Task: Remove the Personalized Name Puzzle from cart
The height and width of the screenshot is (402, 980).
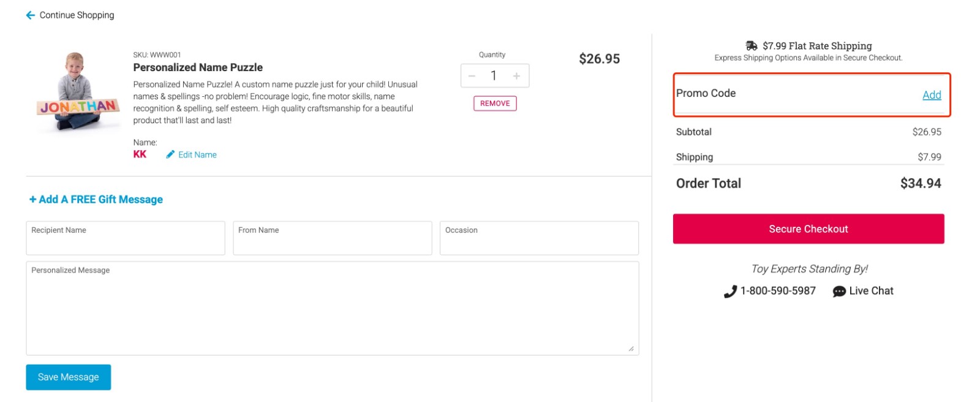Action: click(495, 104)
